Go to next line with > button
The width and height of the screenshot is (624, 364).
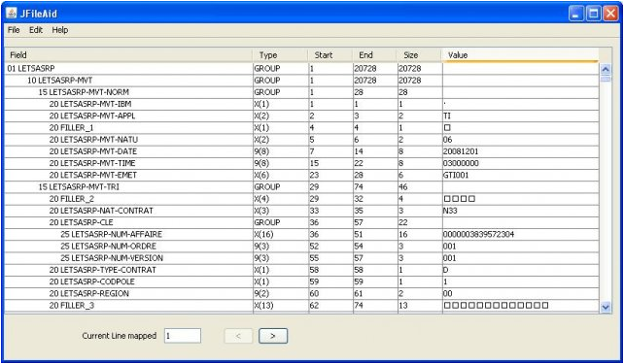point(273,336)
